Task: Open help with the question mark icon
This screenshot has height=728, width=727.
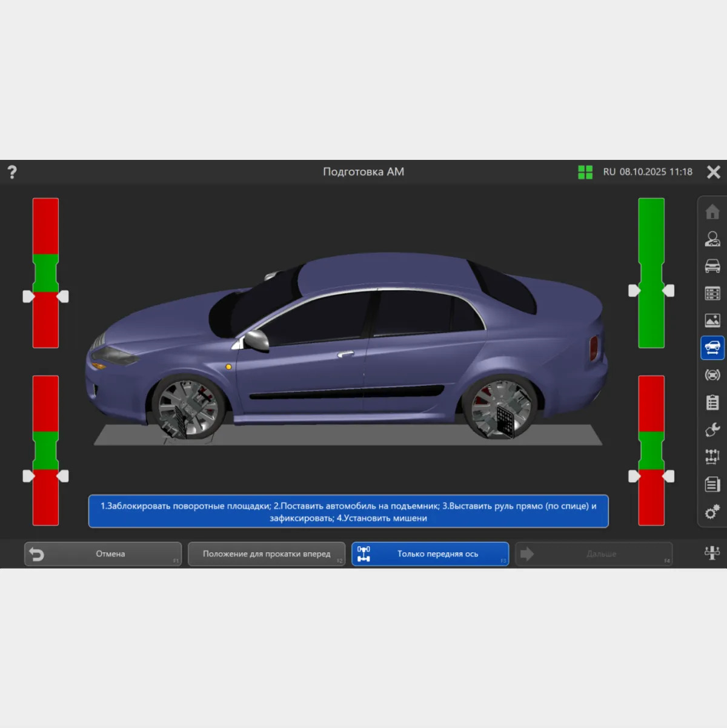Action: point(12,172)
